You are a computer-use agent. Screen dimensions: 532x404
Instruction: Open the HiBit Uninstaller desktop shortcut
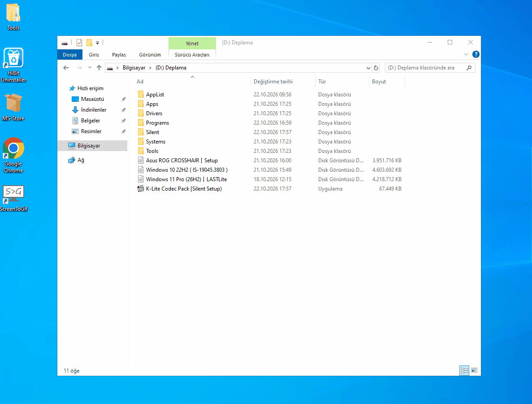[x=13, y=65]
